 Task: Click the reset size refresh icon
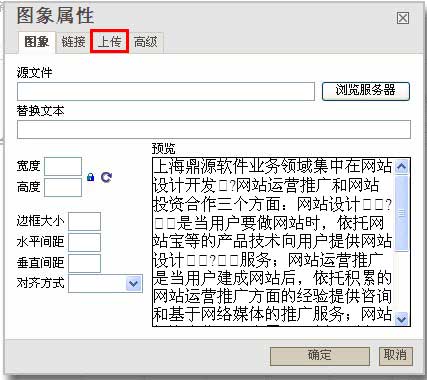pos(106,177)
